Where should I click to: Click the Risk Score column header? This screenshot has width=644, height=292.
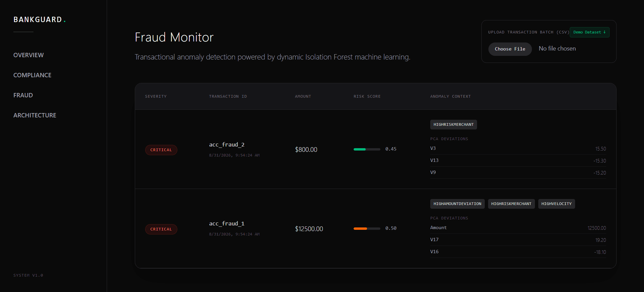(367, 96)
